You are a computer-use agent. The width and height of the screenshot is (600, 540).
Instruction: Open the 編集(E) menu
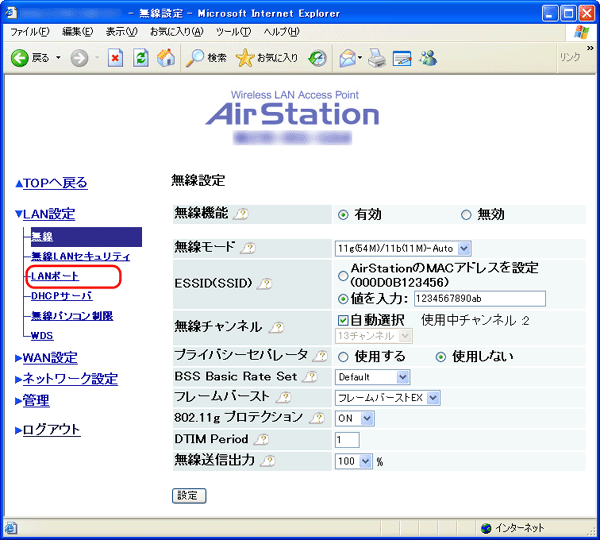coord(77,32)
